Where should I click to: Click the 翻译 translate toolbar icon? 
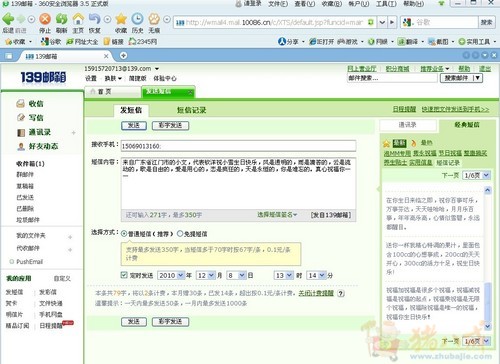tap(408, 42)
